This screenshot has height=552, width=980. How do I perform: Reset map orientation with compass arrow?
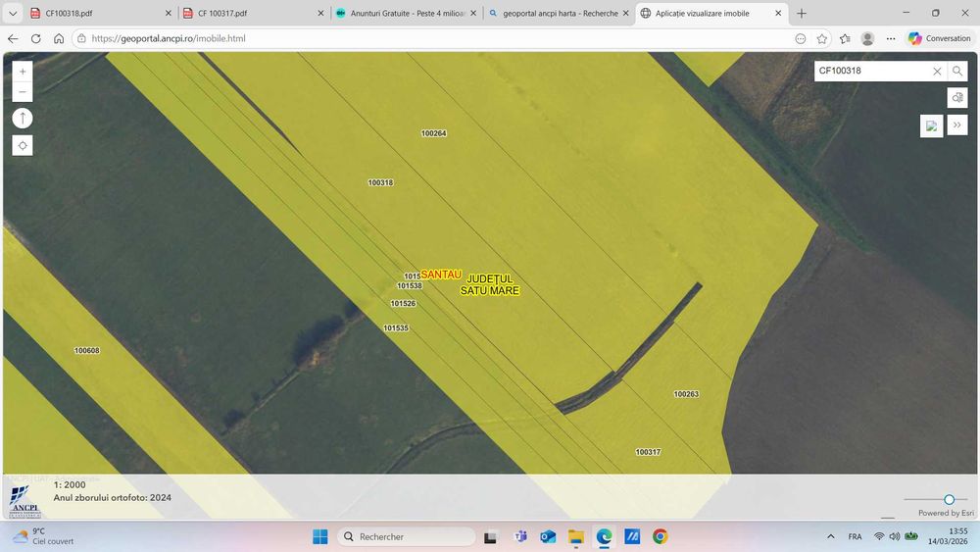(23, 118)
